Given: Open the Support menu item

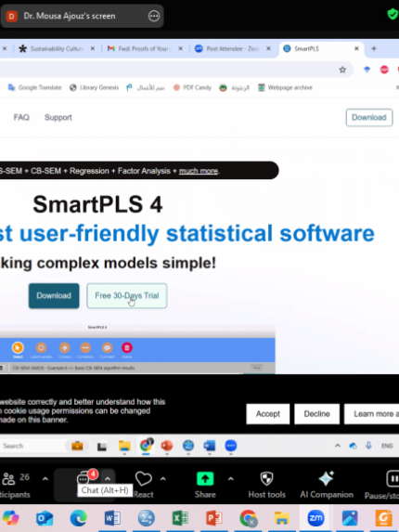Looking at the screenshot, I should click(x=58, y=117).
